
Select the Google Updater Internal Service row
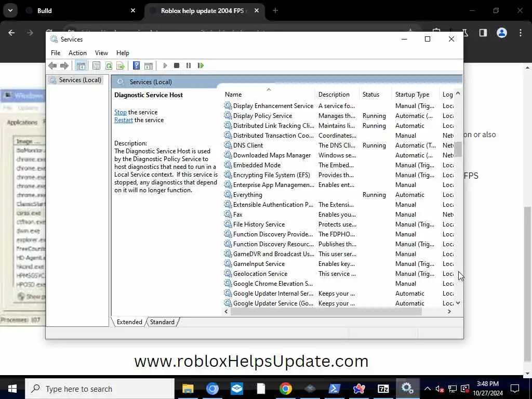339,294
